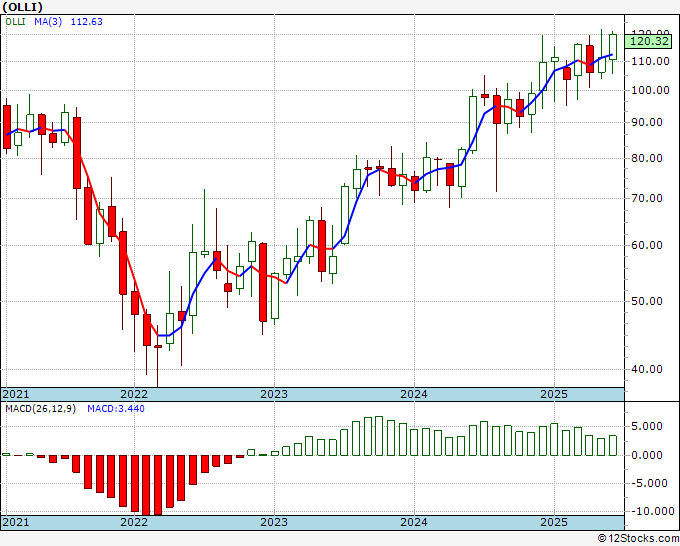Click the 5.000 MACD axis label
This screenshot has height=546, width=680.
point(647,426)
